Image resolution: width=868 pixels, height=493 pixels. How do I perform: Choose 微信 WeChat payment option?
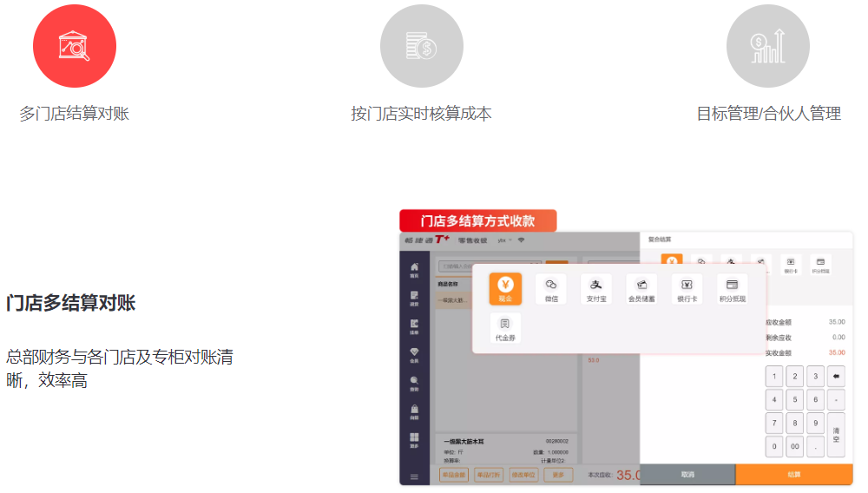click(551, 289)
